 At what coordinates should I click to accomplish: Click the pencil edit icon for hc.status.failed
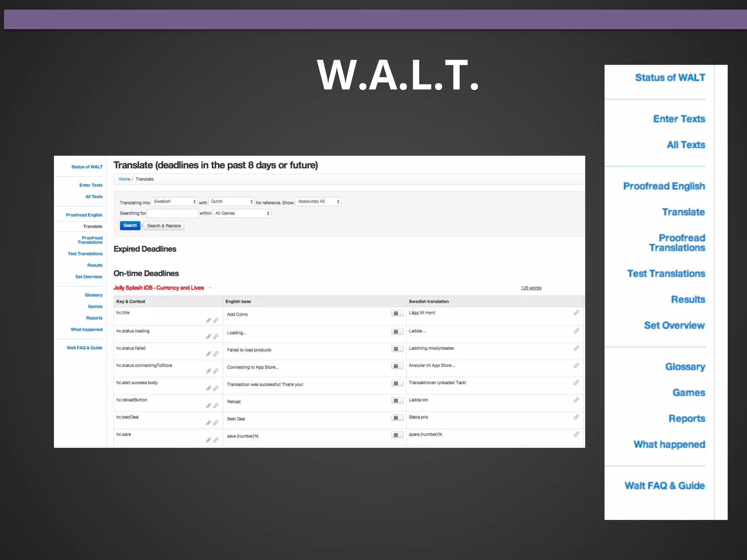(x=208, y=354)
